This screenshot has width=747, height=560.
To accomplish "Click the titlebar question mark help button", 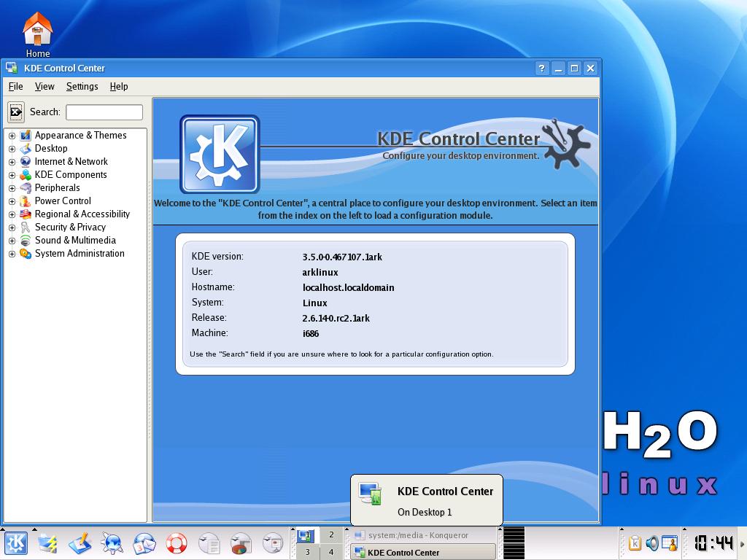I will coord(542,68).
